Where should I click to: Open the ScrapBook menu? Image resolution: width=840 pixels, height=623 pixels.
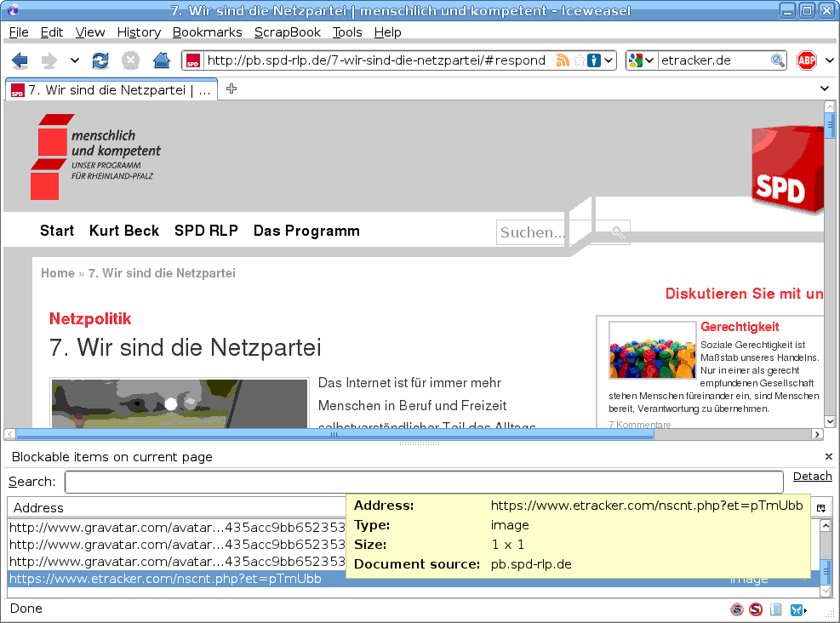point(287,32)
